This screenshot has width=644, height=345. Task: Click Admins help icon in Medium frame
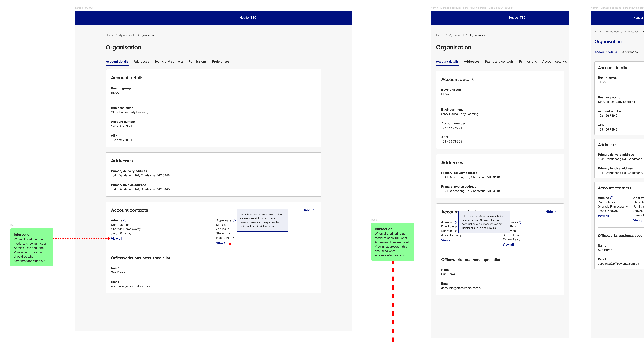point(455,222)
